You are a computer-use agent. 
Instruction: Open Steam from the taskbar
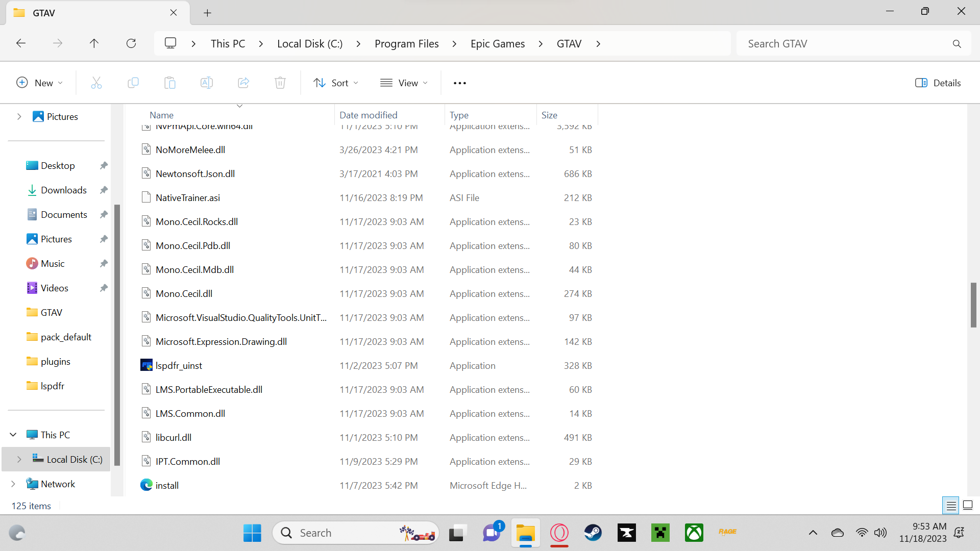pyautogui.click(x=593, y=533)
